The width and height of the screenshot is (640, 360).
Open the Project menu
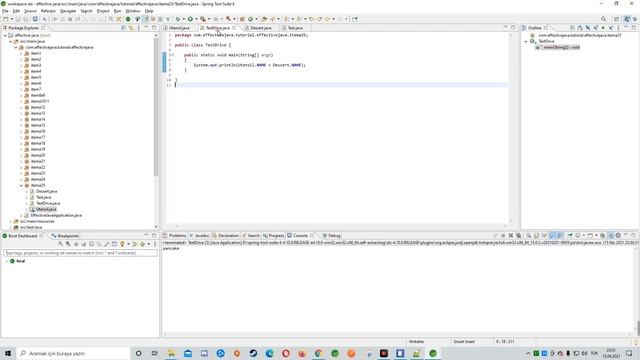point(103,11)
